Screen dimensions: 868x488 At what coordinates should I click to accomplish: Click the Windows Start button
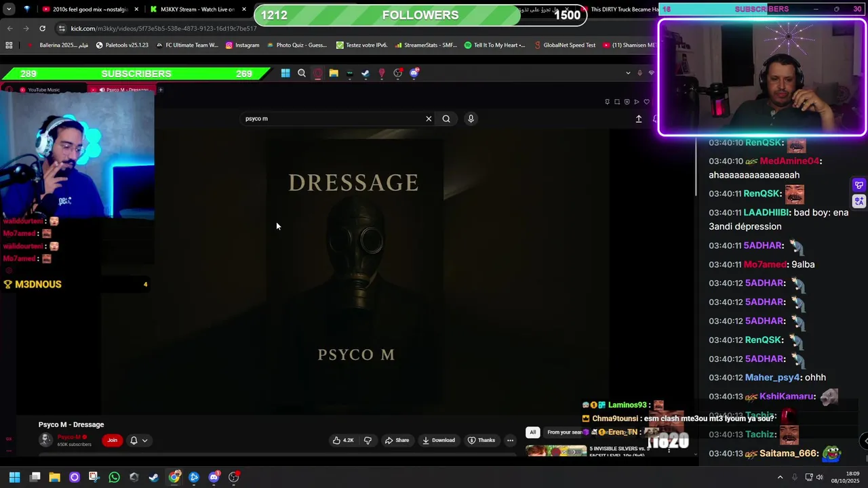(14, 477)
